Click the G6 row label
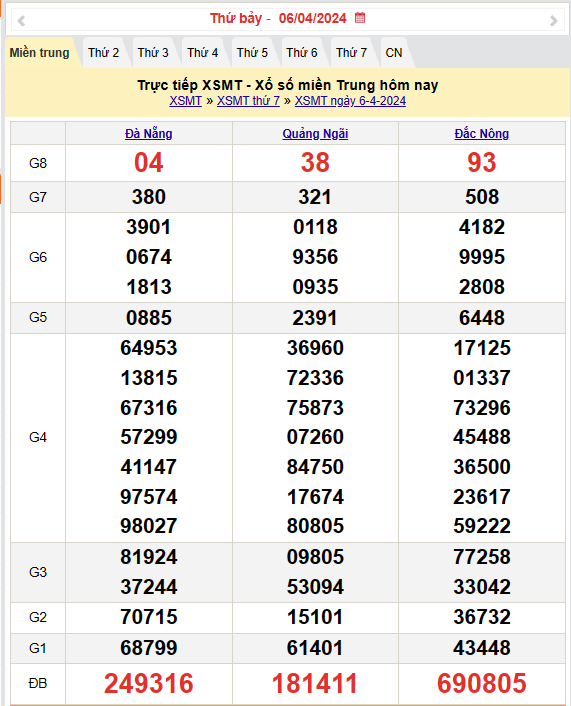Screen dimensions: 571x706 coord(38,257)
